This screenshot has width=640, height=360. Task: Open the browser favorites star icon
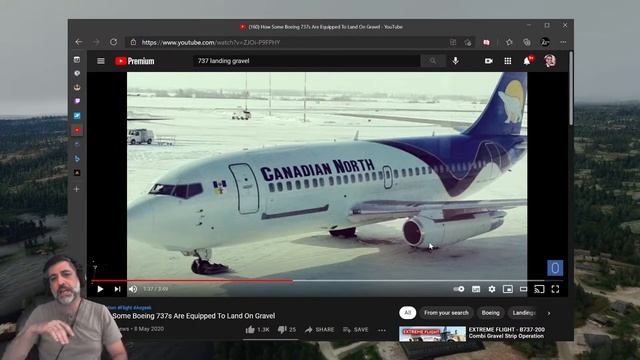pyautogui.click(x=509, y=42)
